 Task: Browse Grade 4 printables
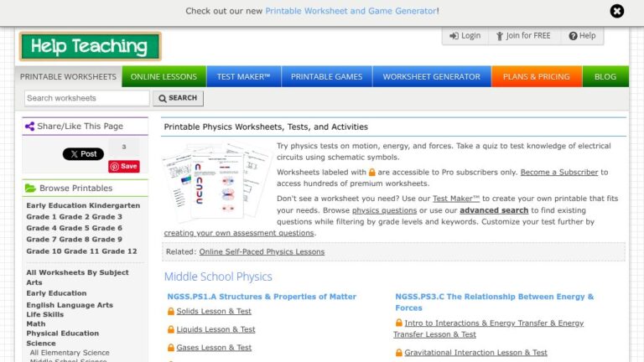(42, 228)
